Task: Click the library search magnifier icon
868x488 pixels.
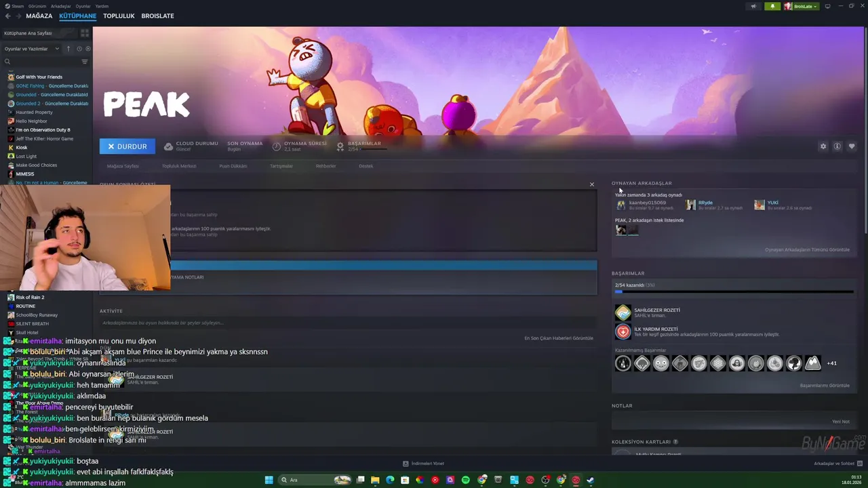Action: tap(7, 62)
